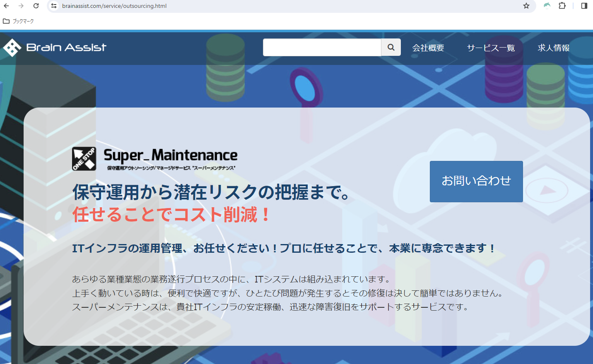This screenshot has height=364, width=593.
Task: Toggle the browser side panel icon
Action: 584,6
